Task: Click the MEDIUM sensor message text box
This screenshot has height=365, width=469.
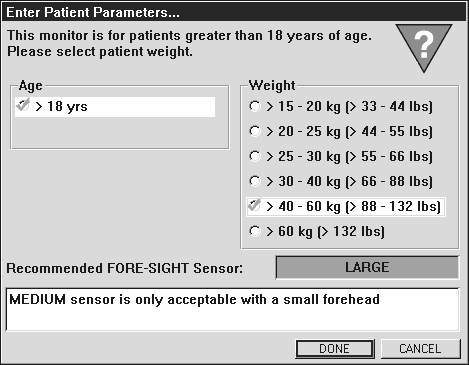Action: coord(232,309)
